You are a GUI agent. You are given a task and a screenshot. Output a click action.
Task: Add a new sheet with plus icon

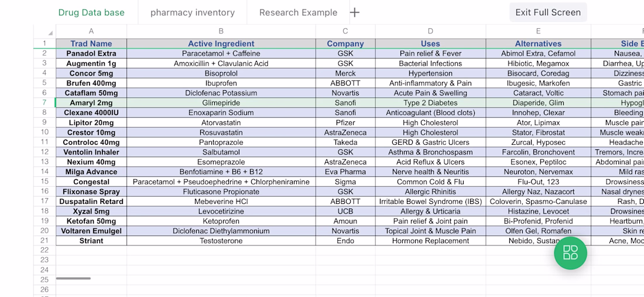(x=354, y=12)
